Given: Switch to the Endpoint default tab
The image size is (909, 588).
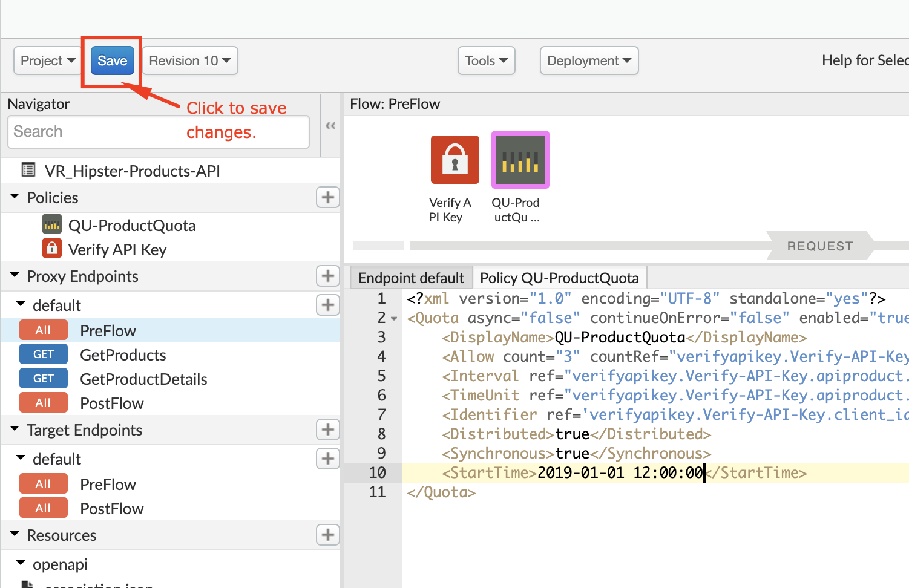Looking at the screenshot, I should 411,278.
